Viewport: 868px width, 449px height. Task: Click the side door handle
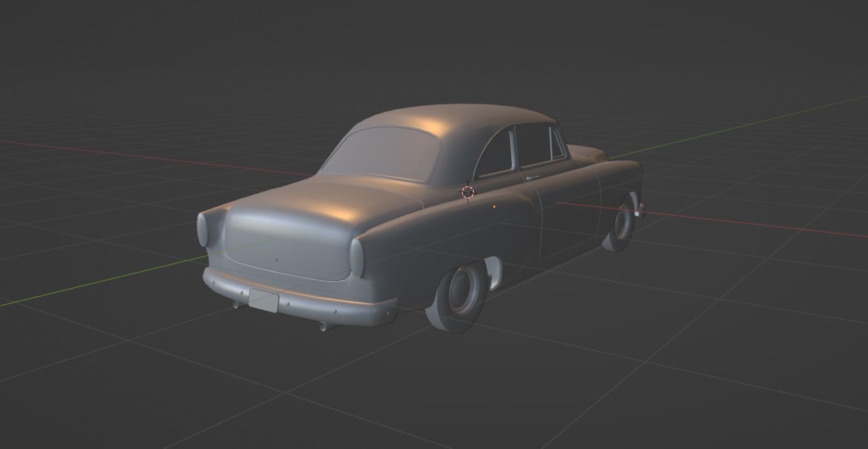532,178
